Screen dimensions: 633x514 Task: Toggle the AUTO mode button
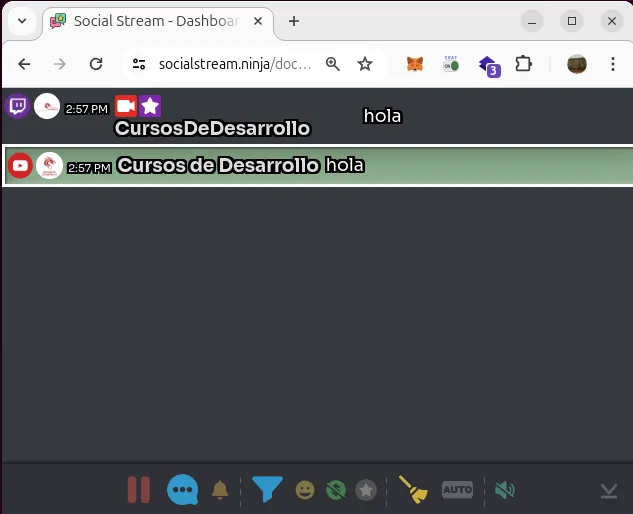pos(457,490)
